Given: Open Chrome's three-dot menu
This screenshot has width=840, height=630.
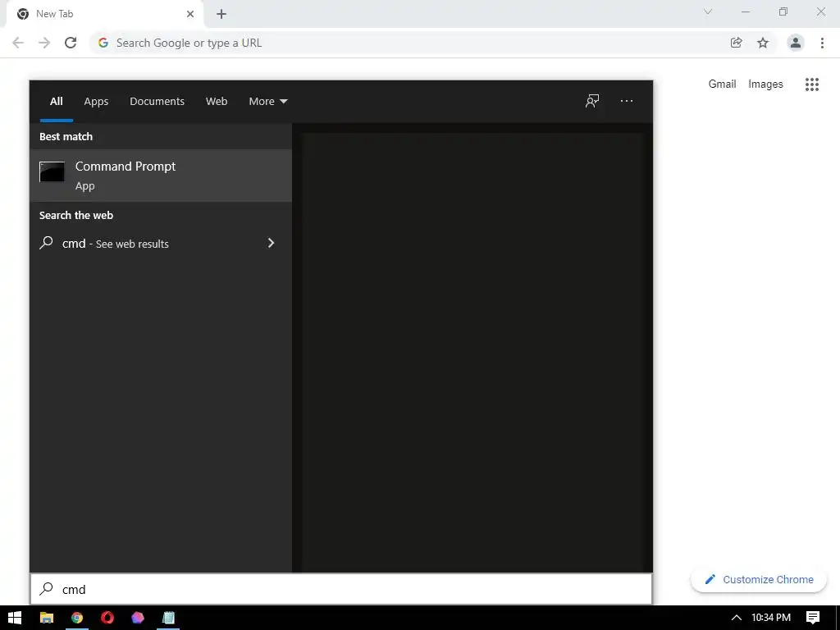Looking at the screenshot, I should (822, 43).
